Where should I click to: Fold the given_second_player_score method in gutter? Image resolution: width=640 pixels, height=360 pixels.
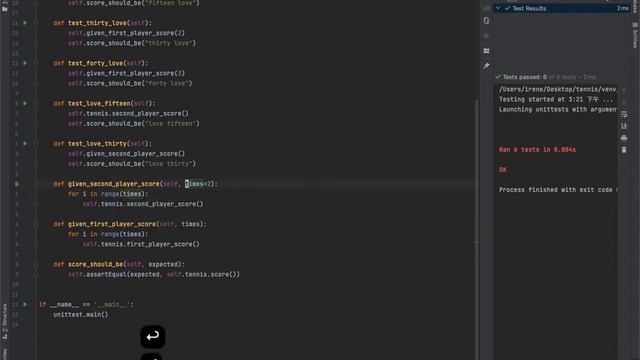point(36,184)
